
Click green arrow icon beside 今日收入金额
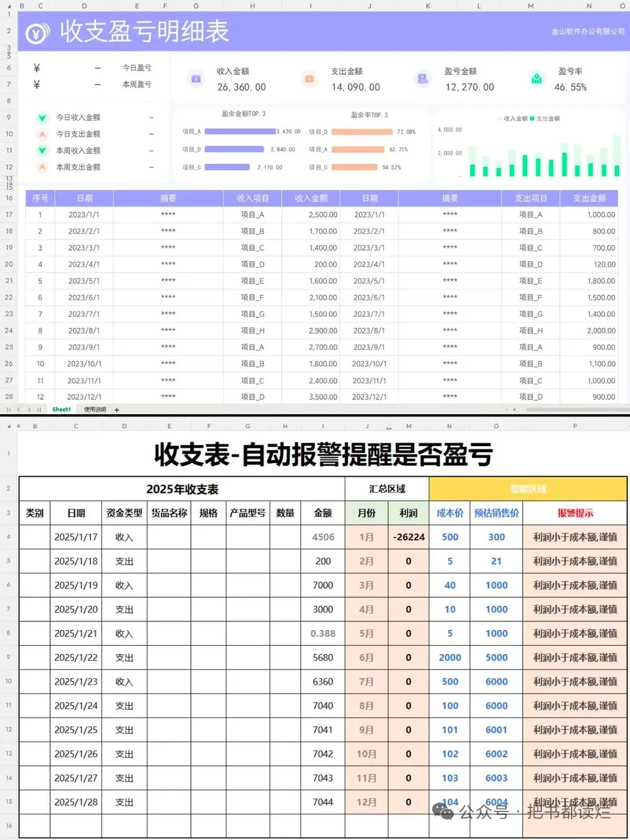pyautogui.click(x=42, y=118)
